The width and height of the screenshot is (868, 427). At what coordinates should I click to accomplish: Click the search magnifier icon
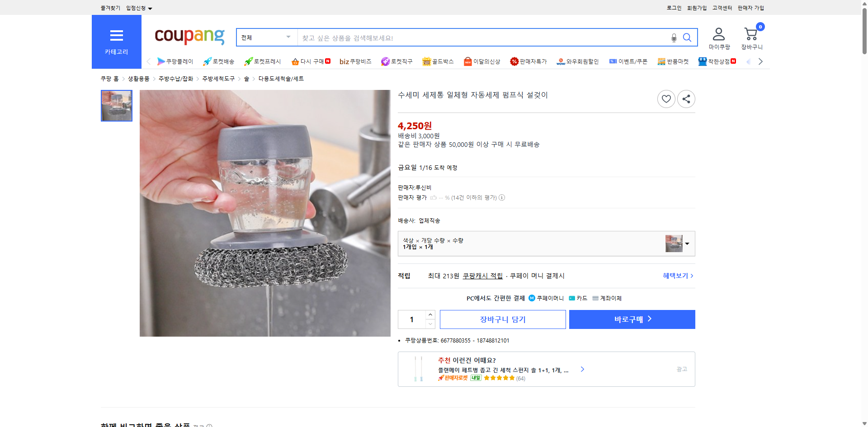point(687,38)
